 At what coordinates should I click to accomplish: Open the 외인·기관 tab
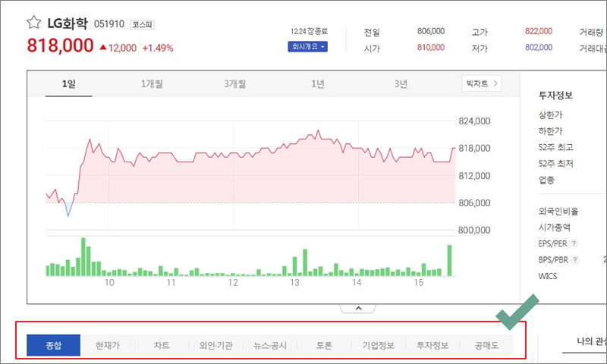coord(216,345)
